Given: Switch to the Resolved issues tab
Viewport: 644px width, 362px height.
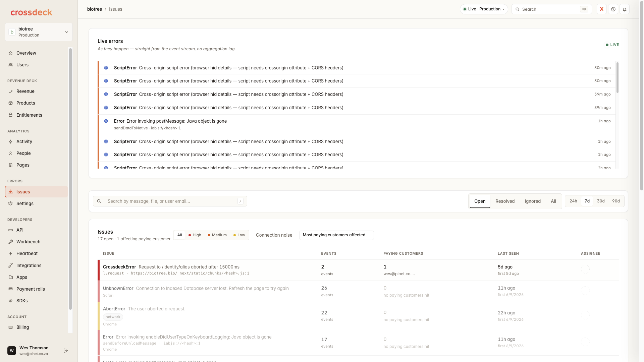Looking at the screenshot, I should pos(505,201).
